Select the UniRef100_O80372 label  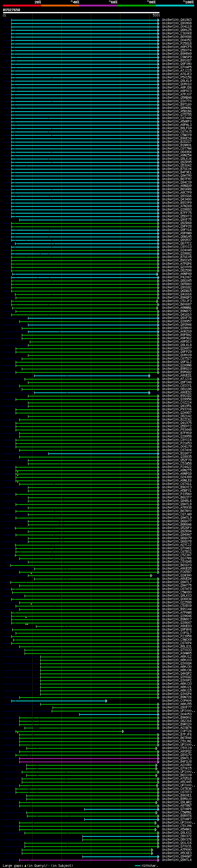(x=176, y=836)
